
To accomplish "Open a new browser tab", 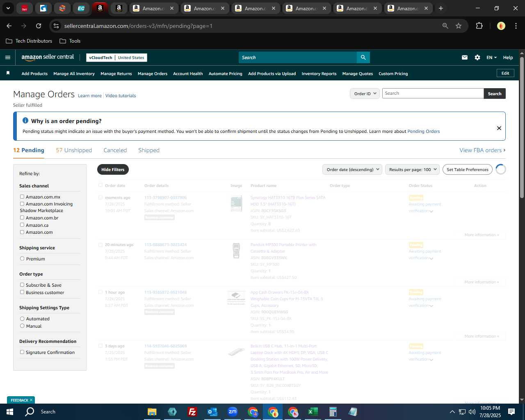I will (x=441, y=8).
